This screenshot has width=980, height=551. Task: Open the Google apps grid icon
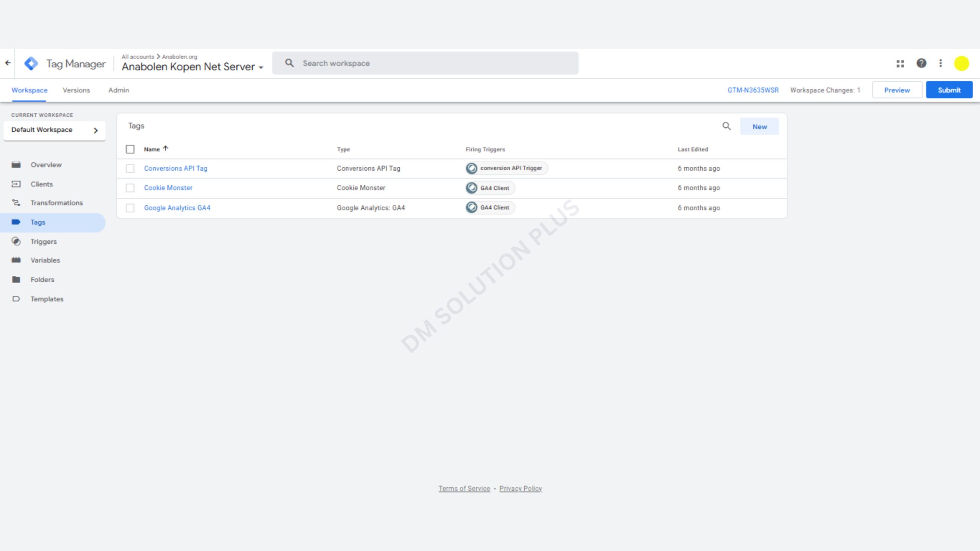900,64
